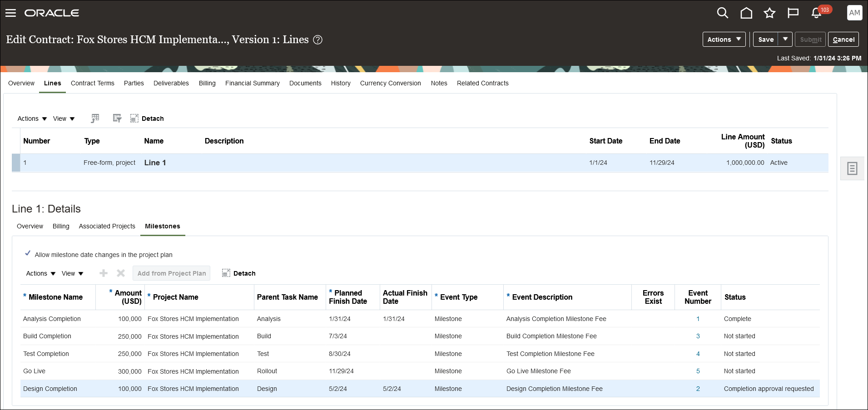Open the hamburger navigation menu
The image size is (868, 410).
(10, 13)
